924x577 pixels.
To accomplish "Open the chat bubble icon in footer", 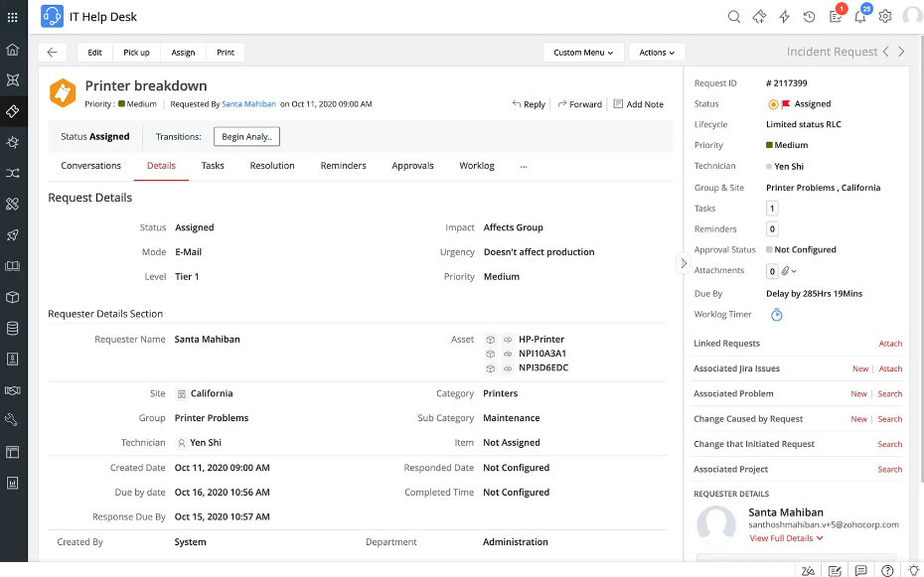I will (x=861, y=570).
